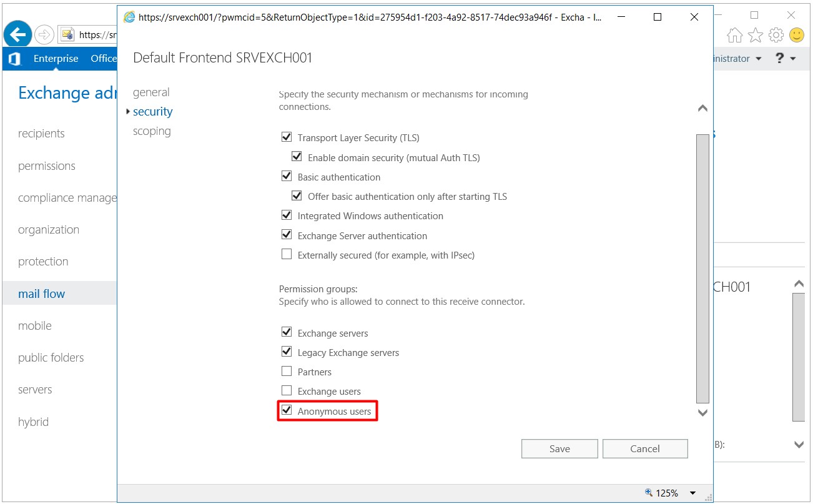Uncheck Exchange servers permission group
This screenshot has width=813, height=504.
287,332
